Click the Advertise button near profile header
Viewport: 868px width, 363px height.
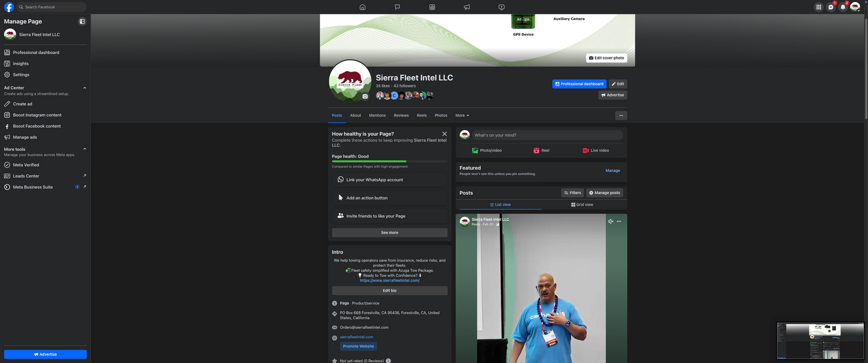click(613, 95)
